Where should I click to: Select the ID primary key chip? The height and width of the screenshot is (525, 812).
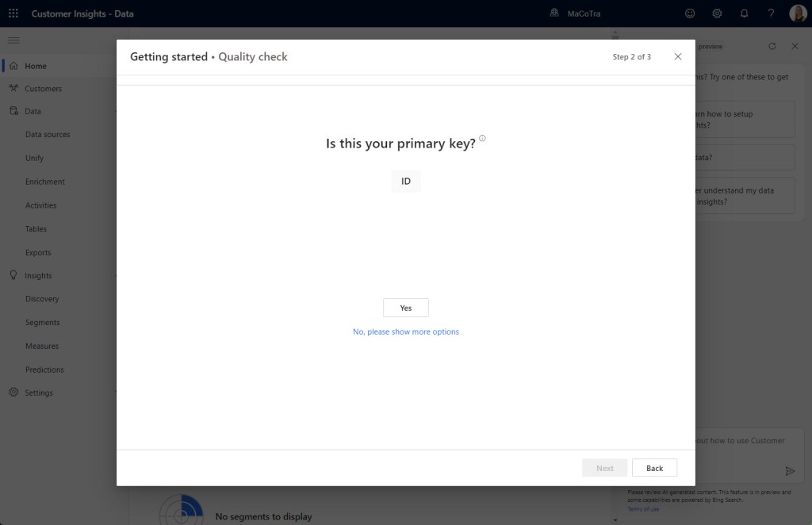coord(406,182)
